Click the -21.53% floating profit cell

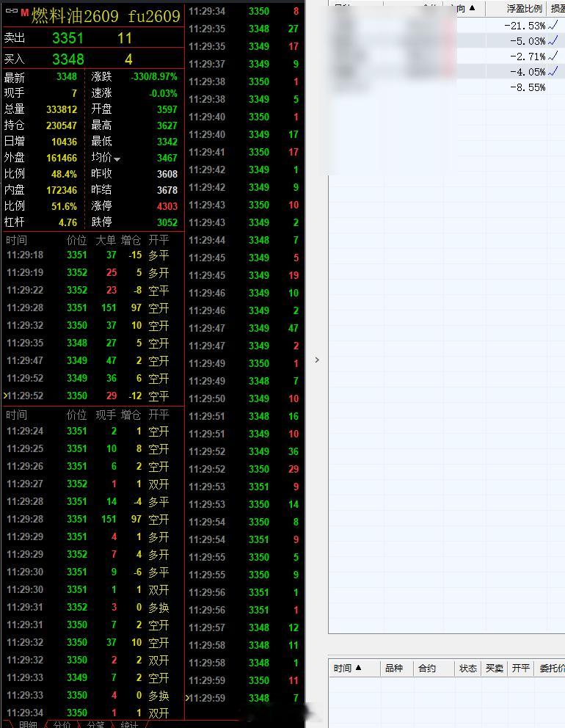tap(525, 26)
